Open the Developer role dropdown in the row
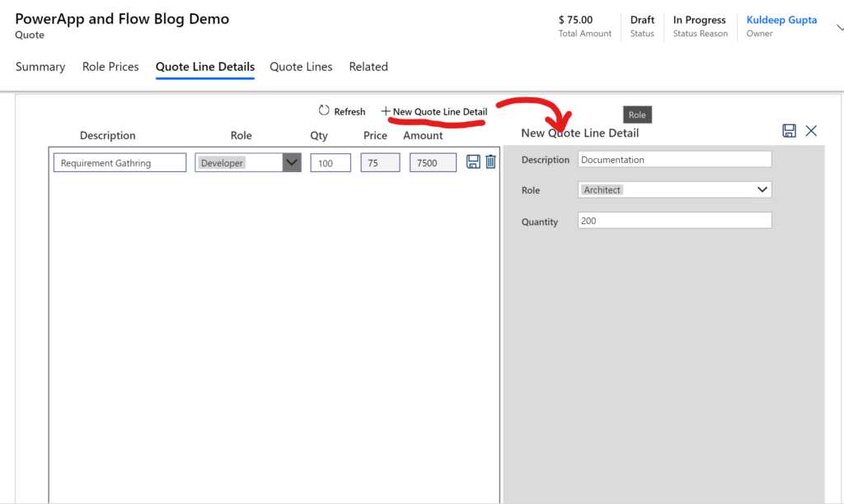Image resolution: width=844 pixels, height=504 pixels. pos(292,163)
